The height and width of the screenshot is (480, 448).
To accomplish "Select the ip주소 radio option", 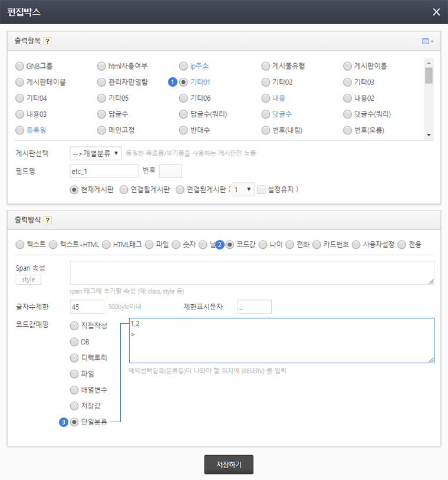I will click(184, 66).
